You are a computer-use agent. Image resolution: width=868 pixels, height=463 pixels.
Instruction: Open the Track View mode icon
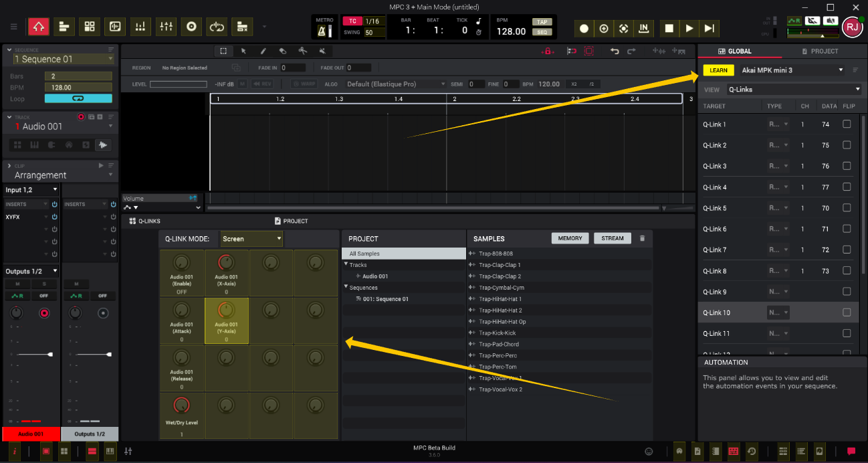[x=64, y=27]
